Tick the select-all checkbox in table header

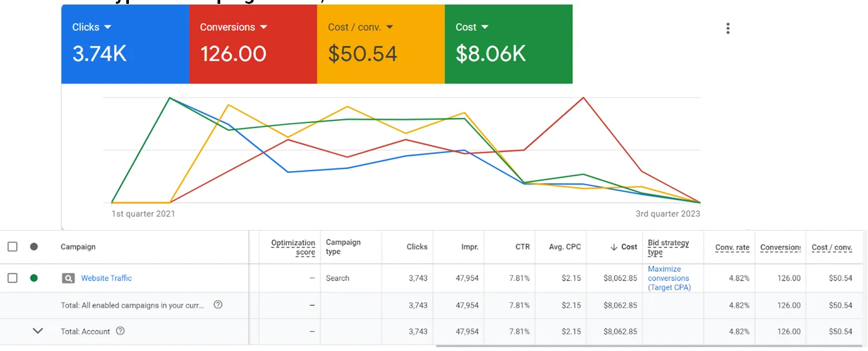12,247
